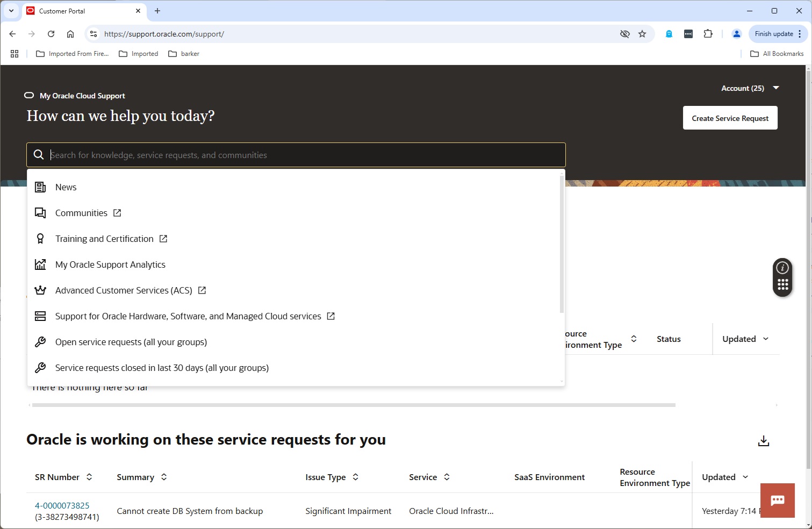Open the grid dots on floating widget
Screen dimensions: 812x529
click(782, 285)
